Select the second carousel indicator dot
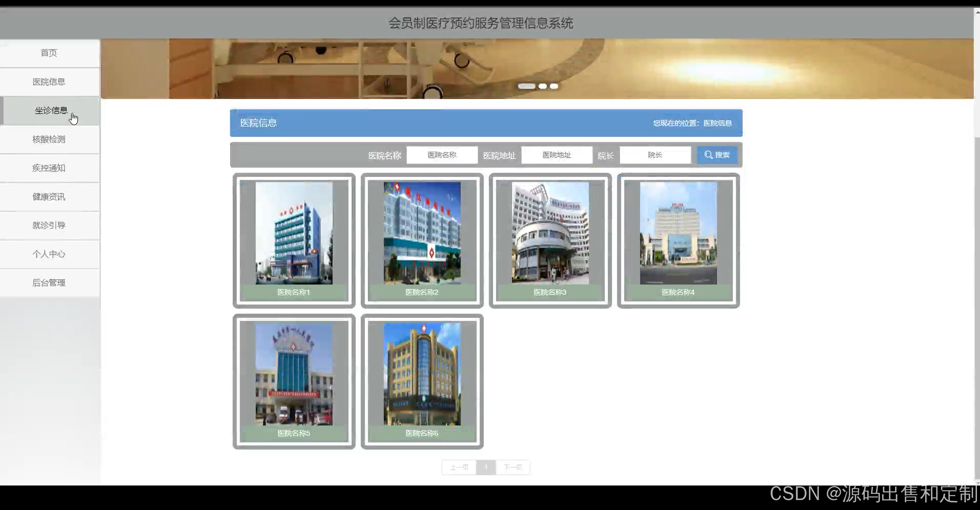 click(x=542, y=86)
